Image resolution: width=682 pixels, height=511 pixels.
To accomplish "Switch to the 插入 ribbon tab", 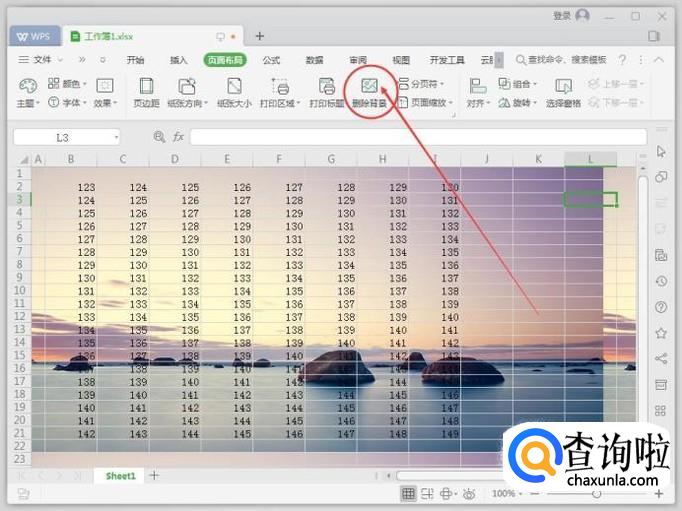I will [178, 60].
